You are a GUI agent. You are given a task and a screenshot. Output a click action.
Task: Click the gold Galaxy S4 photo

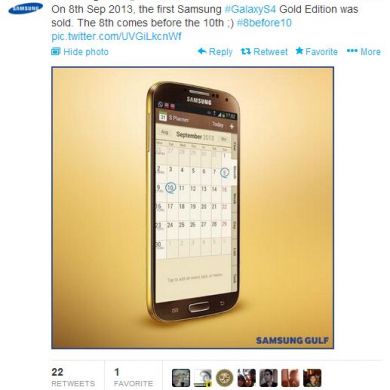193,208
